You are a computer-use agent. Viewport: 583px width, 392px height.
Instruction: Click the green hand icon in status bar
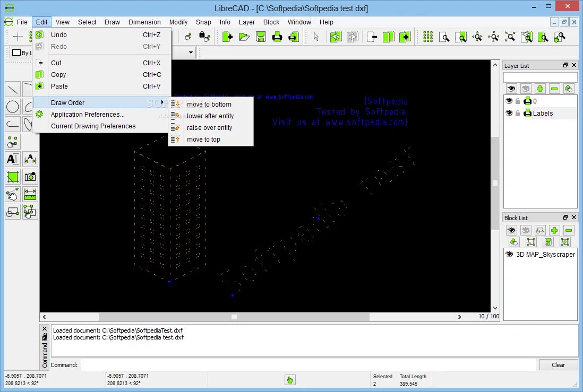click(290, 380)
